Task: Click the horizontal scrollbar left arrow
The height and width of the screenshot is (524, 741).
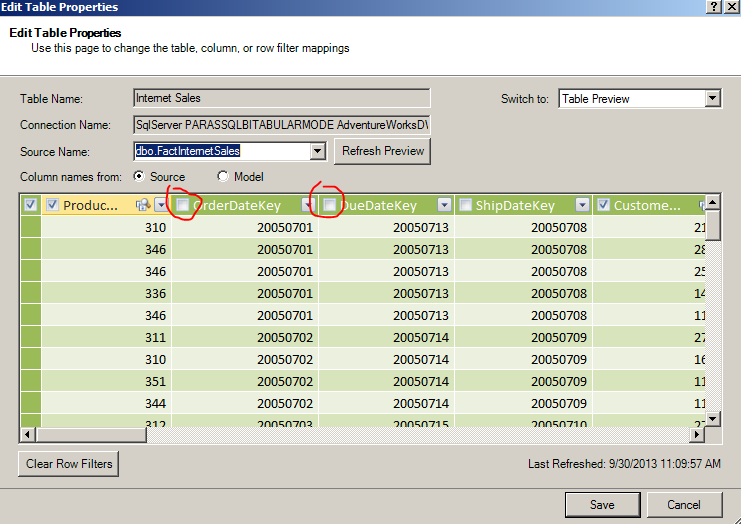Action: (x=28, y=434)
